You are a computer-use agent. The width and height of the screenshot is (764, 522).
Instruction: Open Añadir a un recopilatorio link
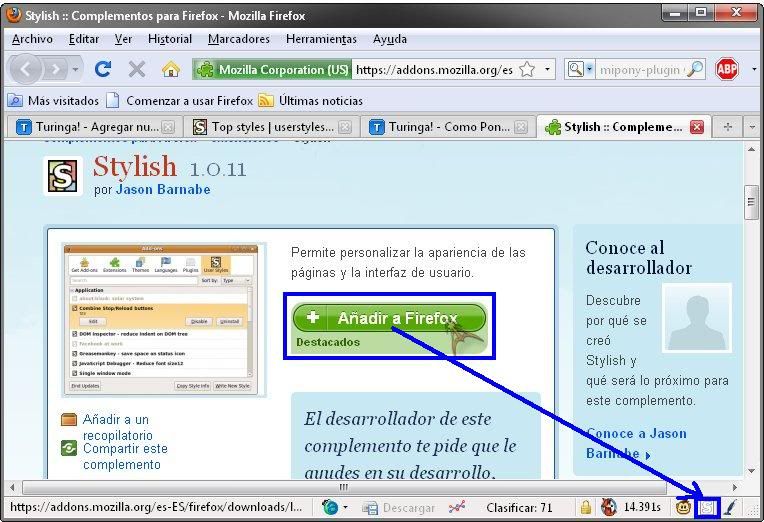click(x=117, y=427)
